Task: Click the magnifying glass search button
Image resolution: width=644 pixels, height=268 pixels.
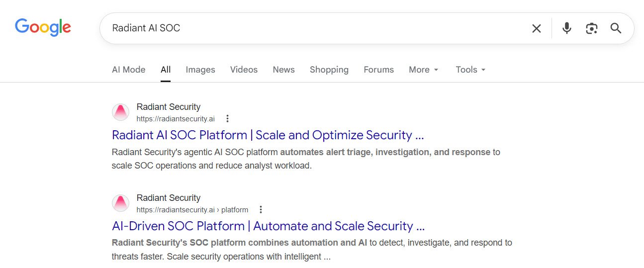Action: point(616,28)
